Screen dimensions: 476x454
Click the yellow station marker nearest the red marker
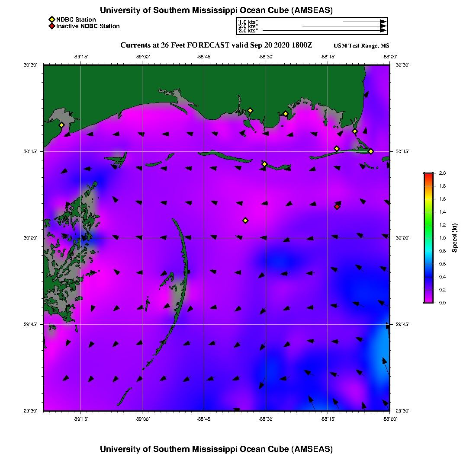(337, 149)
